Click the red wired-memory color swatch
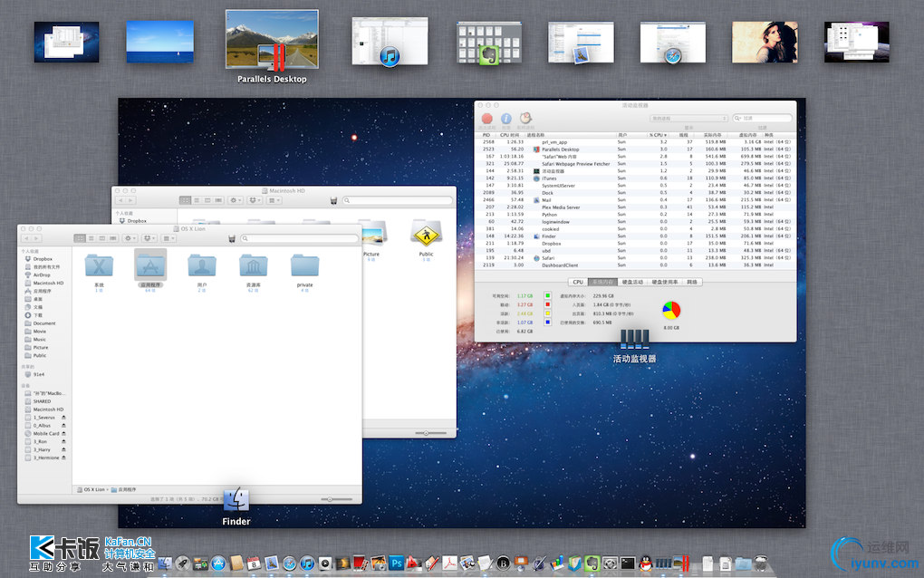 [547, 304]
